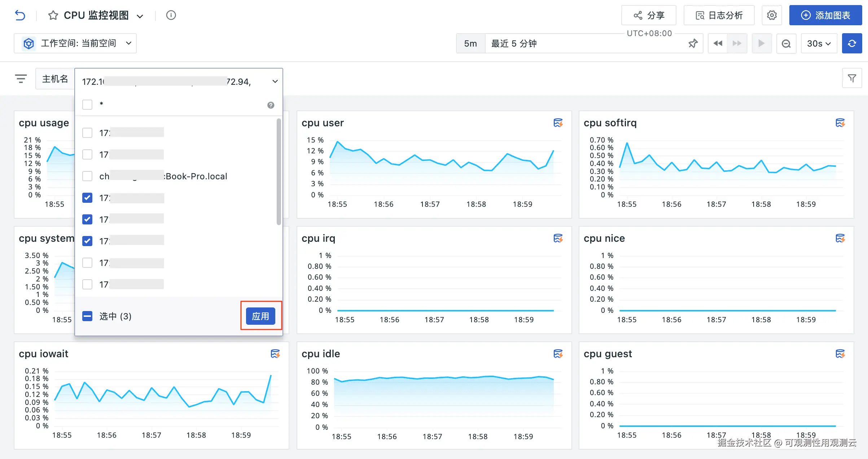This screenshot has width=868, height=459.
Task: Click the blue refresh icon button
Action: 852,44
